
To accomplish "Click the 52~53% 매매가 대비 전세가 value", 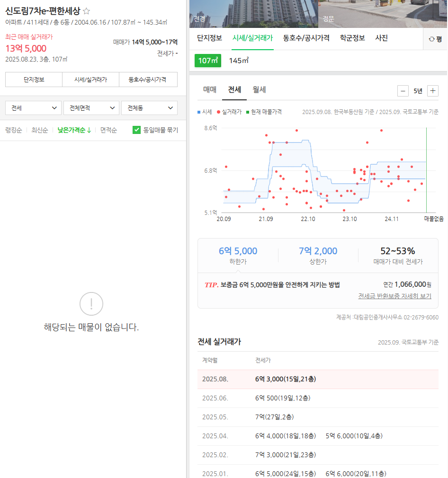I will click(398, 251).
